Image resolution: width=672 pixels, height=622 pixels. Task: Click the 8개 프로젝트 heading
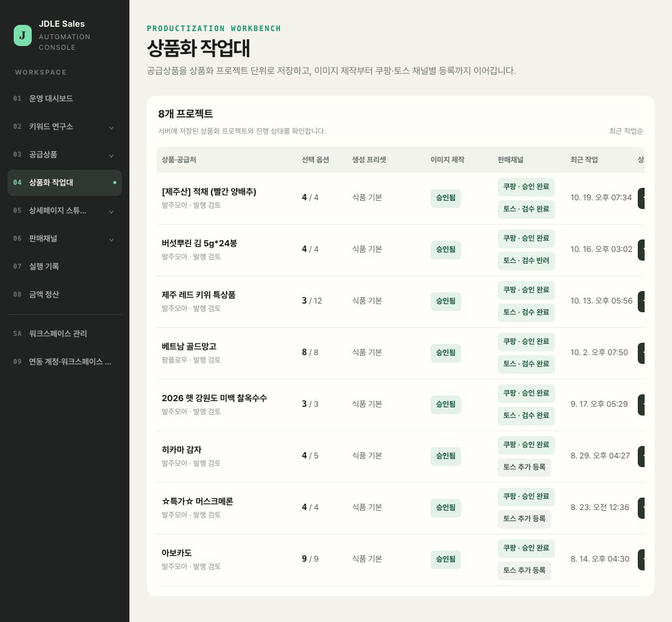(x=185, y=114)
